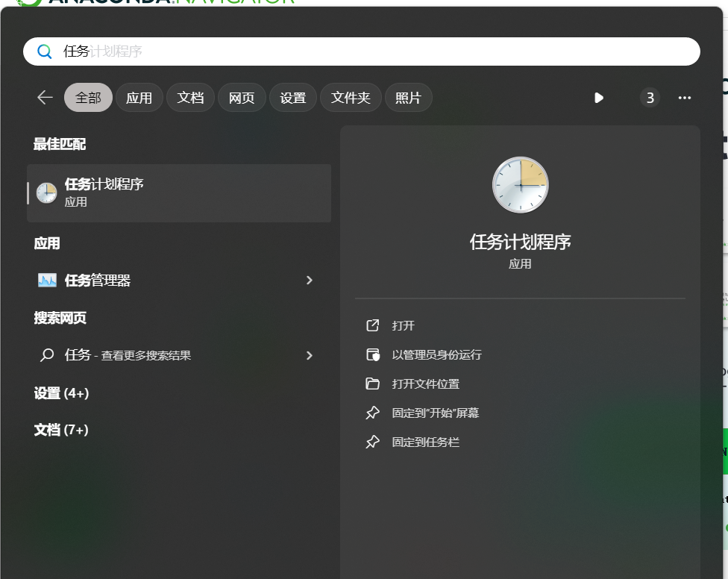Image resolution: width=728 pixels, height=579 pixels.
Task: Click into the search text field
Action: click(x=373, y=51)
